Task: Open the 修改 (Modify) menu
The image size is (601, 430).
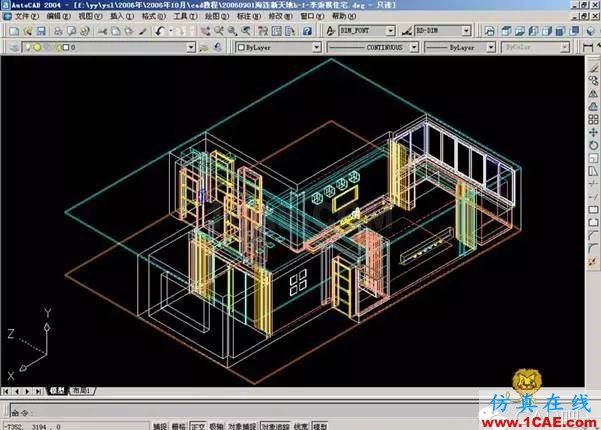Action: 281,16
